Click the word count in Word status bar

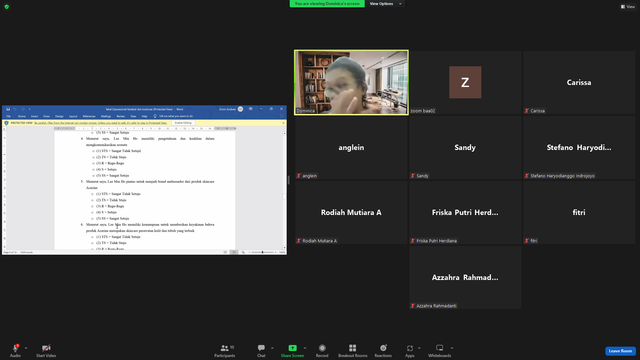[x=27, y=252]
